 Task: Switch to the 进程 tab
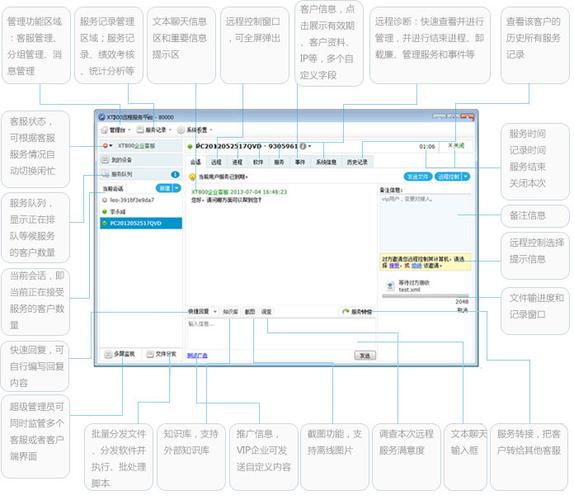(237, 162)
